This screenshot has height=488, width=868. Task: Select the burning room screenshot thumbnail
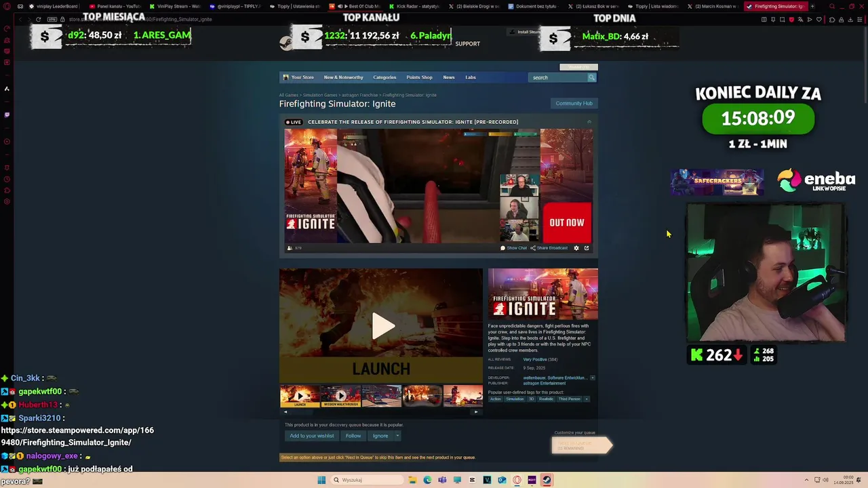422,396
